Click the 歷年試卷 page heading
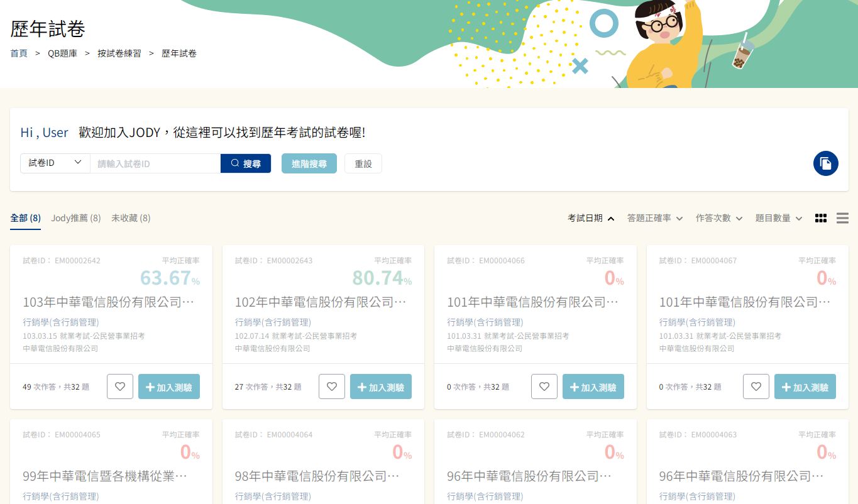Image resolution: width=858 pixels, height=504 pixels. 48,28
